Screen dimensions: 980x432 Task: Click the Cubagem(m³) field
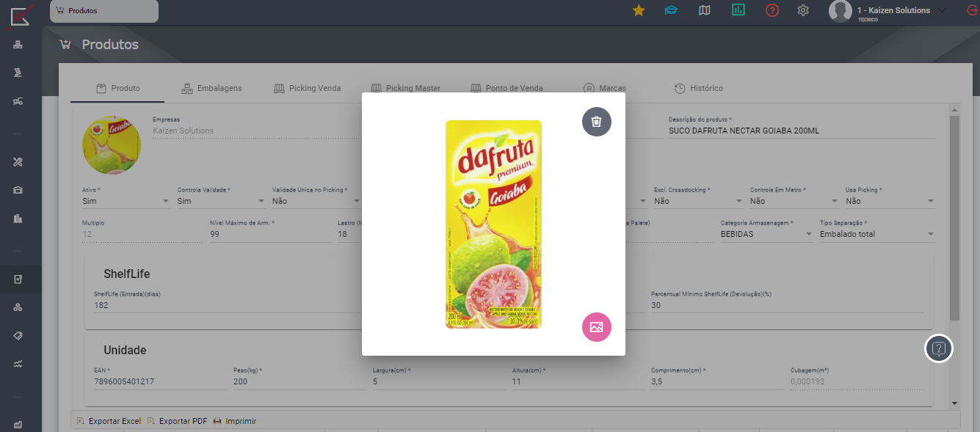pos(857,381)
